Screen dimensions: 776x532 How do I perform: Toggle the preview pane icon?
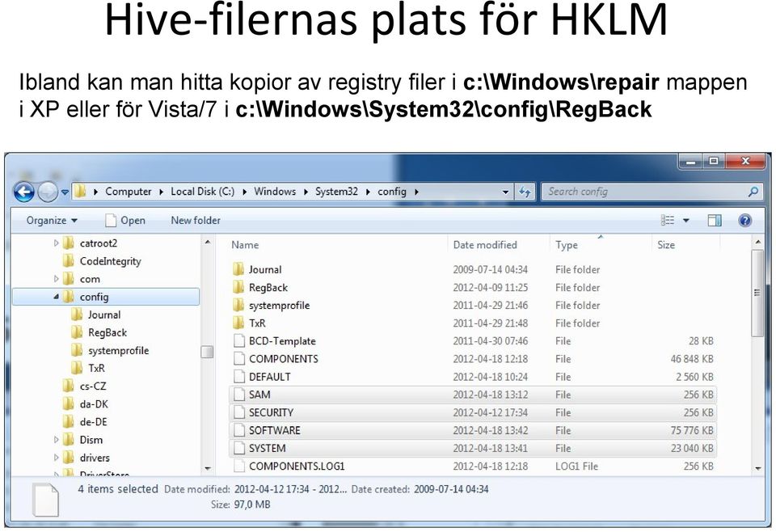pyautogui.click(x=714, y=220)
